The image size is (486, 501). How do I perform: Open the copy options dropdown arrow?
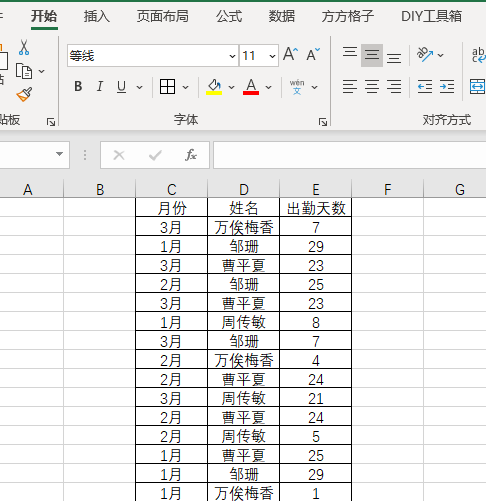42,71
